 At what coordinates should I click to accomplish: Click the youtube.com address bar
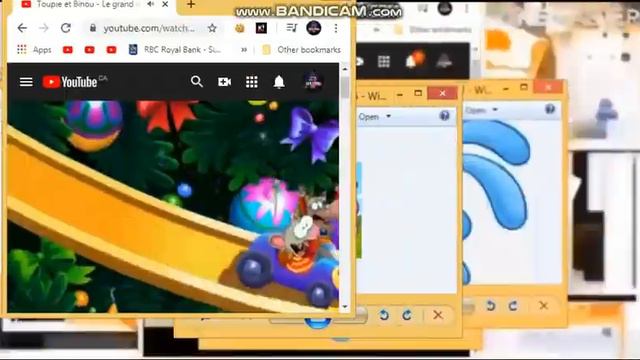pos(149,28)
